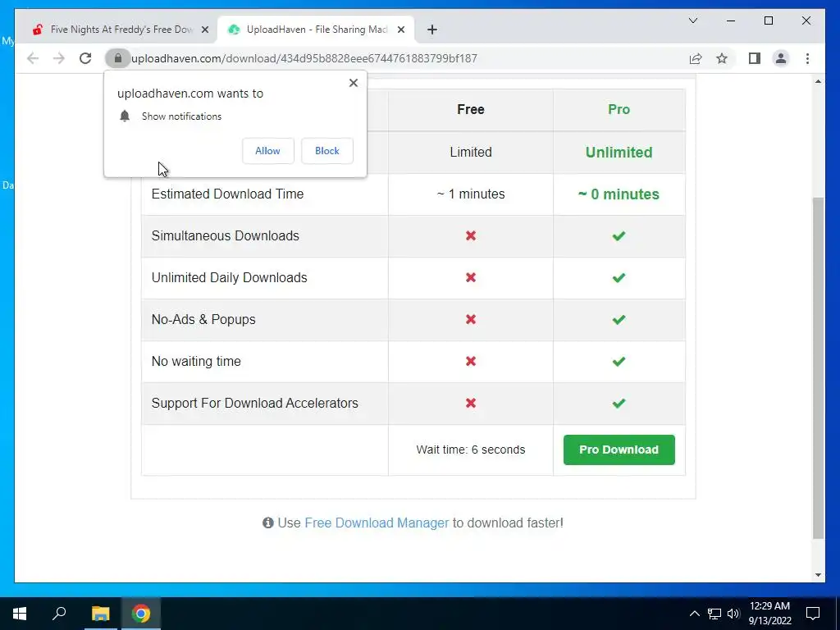Click the red cross for Download Accelerators
This screenshot has width=840, height=630.
471,403
